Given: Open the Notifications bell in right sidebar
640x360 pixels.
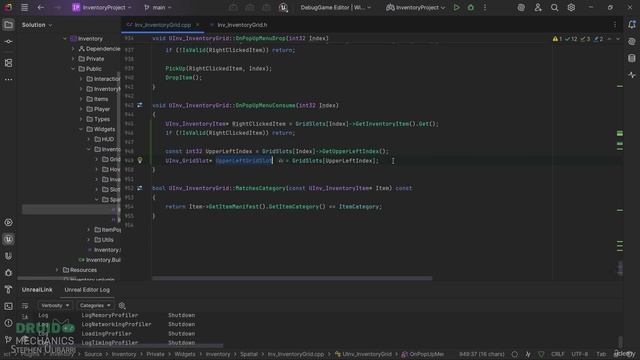Looking at the screenshot, I should pos(632,24).
